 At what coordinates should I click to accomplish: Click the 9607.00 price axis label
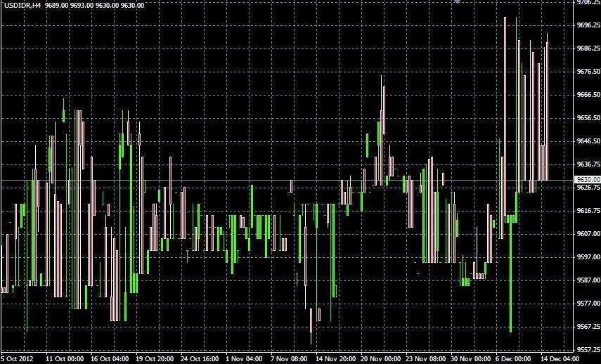(x=588, y=234)
